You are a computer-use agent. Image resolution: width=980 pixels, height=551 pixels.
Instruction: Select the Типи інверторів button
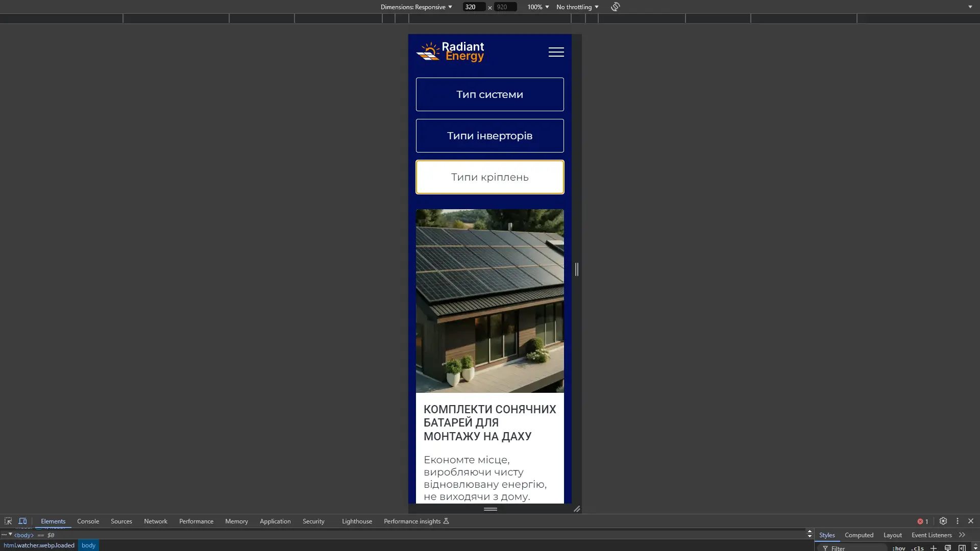coord(490,135)
